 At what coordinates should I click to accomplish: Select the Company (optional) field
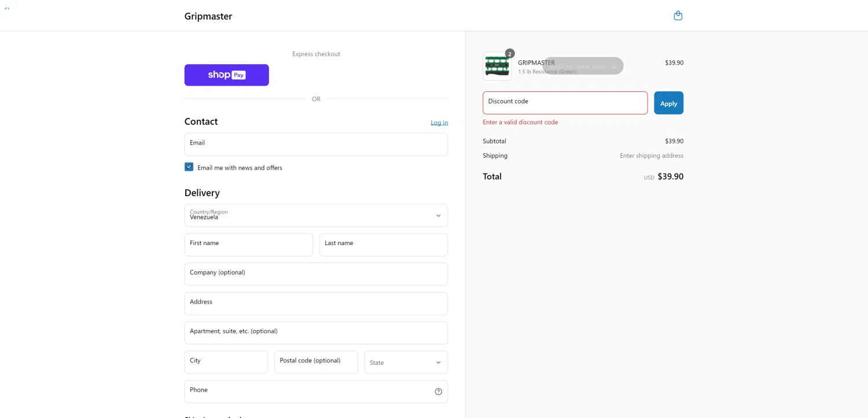pyautogui.click(x=316, y=274)
